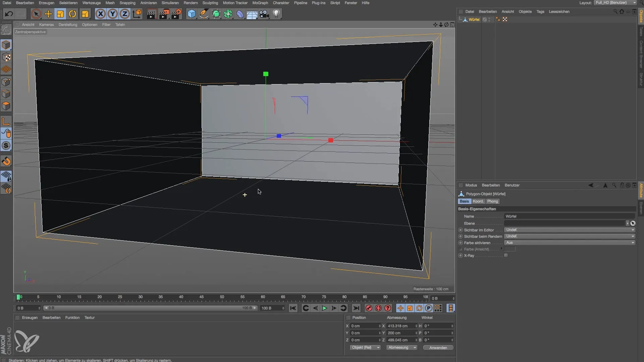This screenshot has height=362, width=644.
Task: Toggle Z axis lock
Action: [125, 14]
